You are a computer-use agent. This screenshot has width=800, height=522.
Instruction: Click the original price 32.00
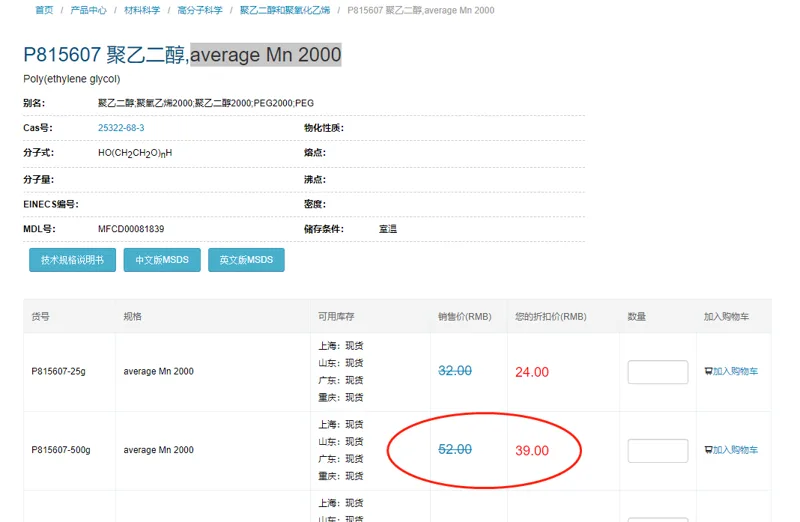[455, 370]
